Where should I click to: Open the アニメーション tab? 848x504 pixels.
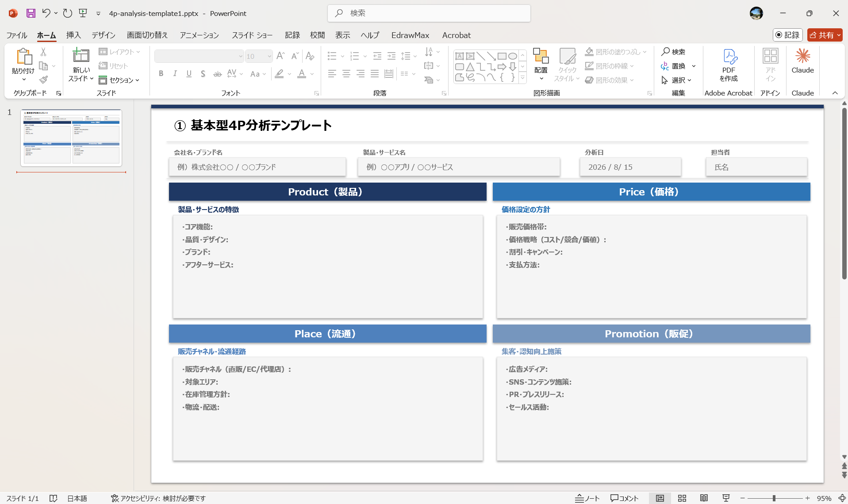199,35
